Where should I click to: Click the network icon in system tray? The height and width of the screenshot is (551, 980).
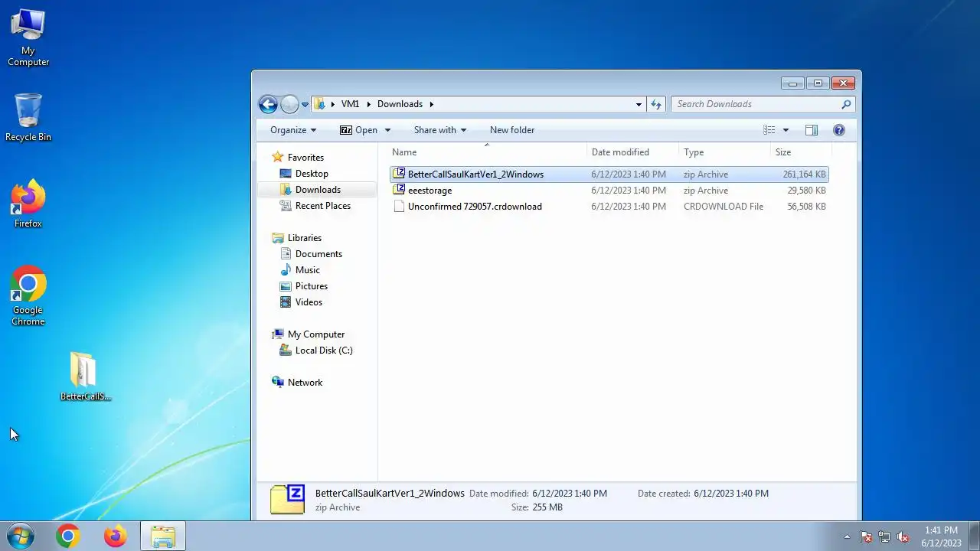884,536
